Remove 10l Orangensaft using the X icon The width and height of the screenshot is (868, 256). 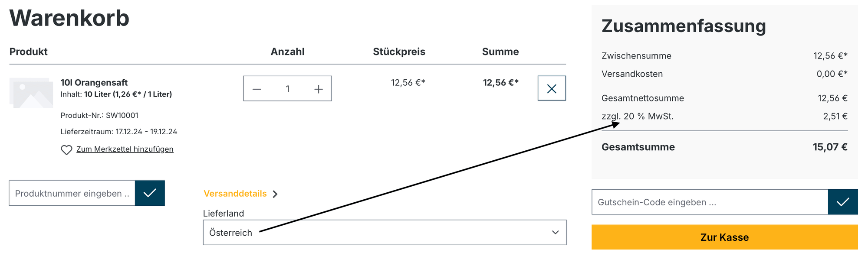[x=552, y=88]
